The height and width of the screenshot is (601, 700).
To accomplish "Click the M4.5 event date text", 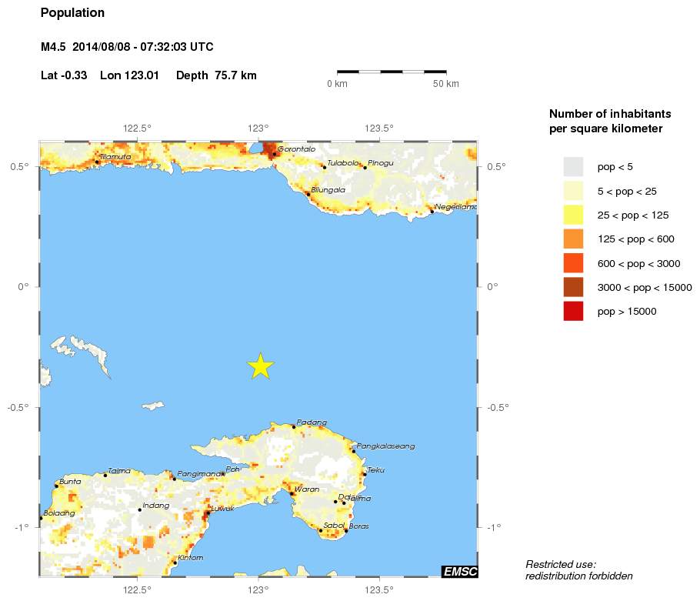I will [127, 47].
